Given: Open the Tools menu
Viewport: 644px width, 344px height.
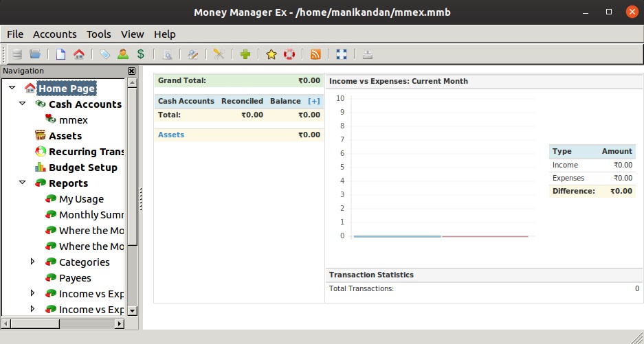Looking at the screenshot, I should pyautogui.click(x=98, y=34).
